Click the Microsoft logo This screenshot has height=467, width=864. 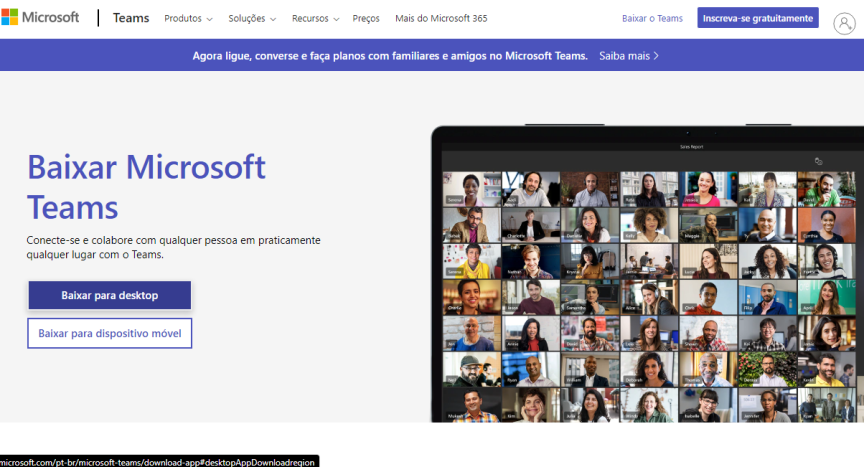point(40,18)
